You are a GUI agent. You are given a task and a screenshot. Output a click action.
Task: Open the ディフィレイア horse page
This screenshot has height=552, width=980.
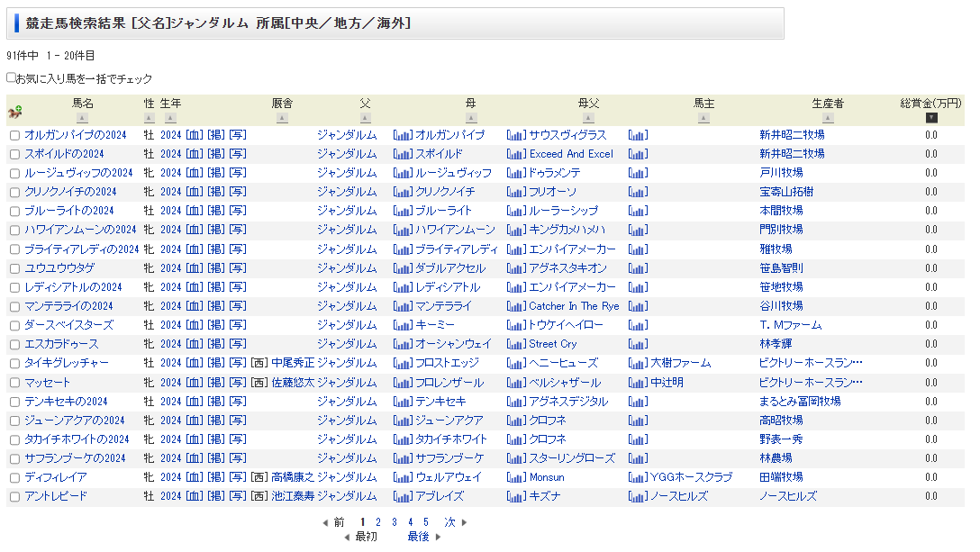pos(56,477)
